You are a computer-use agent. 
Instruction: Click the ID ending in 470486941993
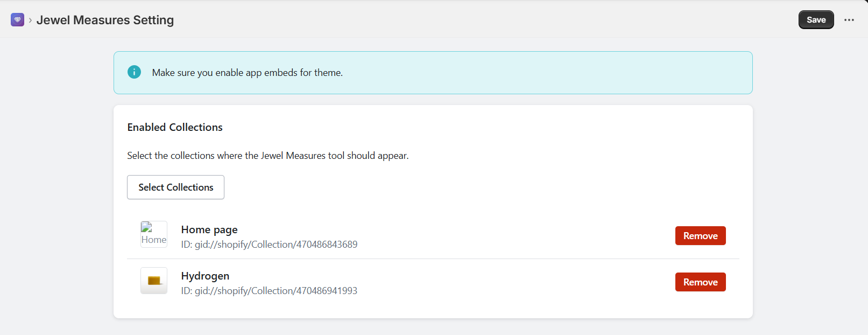[269, 291]
